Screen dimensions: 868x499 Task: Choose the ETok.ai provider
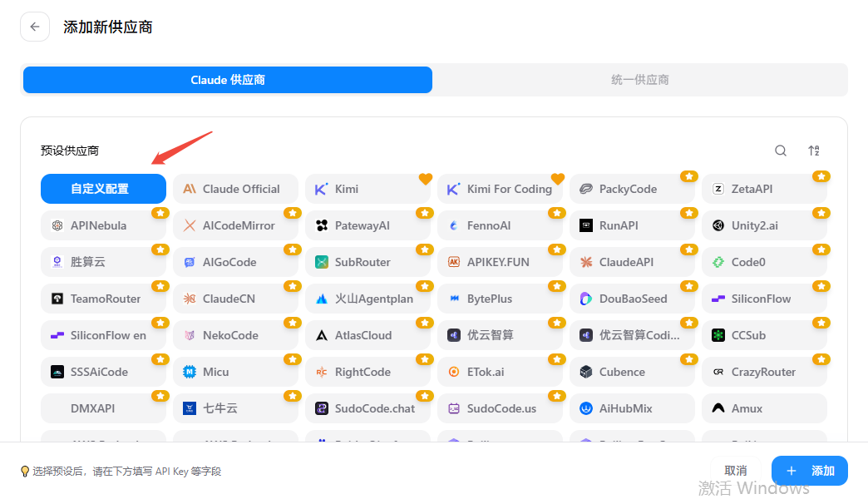[x=500, y=372]
